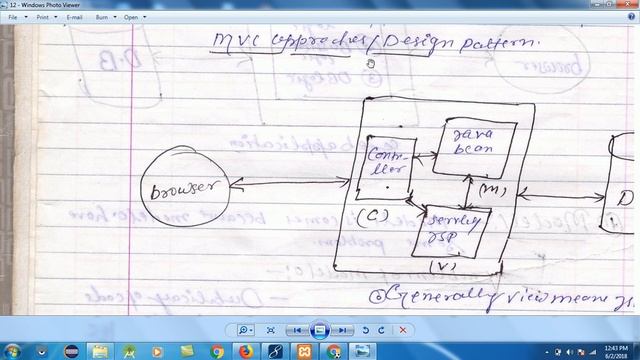
Task: Open the zoom magnifier control
Action: pos(243,330)
